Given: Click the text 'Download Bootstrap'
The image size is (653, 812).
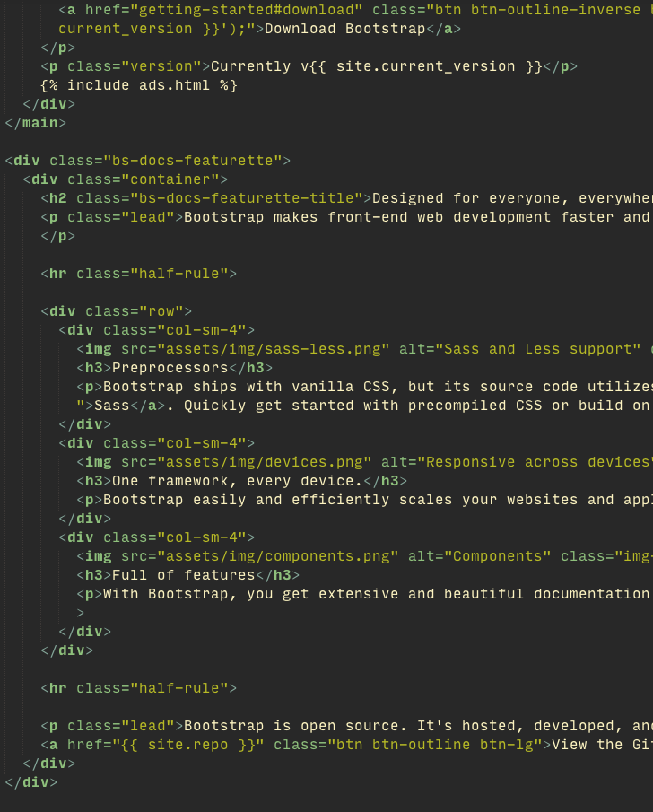Looking at the screenshot, I should click(344, 29).
